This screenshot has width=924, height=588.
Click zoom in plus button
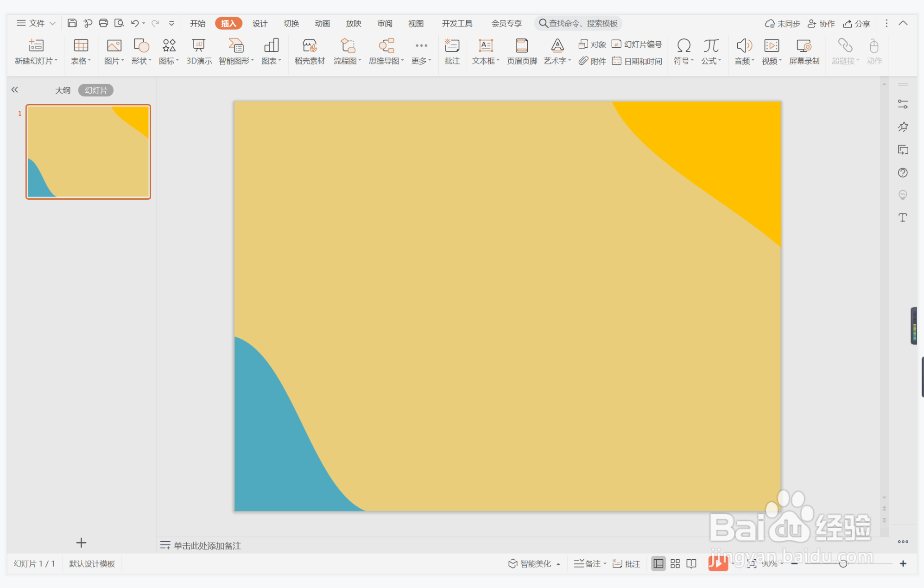(x=903, y=563)
